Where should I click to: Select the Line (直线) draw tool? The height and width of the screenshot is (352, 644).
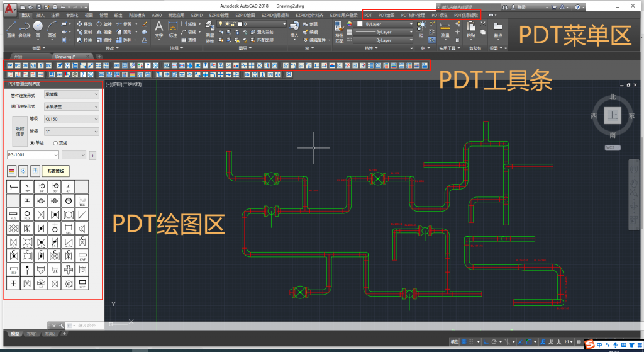11,28
